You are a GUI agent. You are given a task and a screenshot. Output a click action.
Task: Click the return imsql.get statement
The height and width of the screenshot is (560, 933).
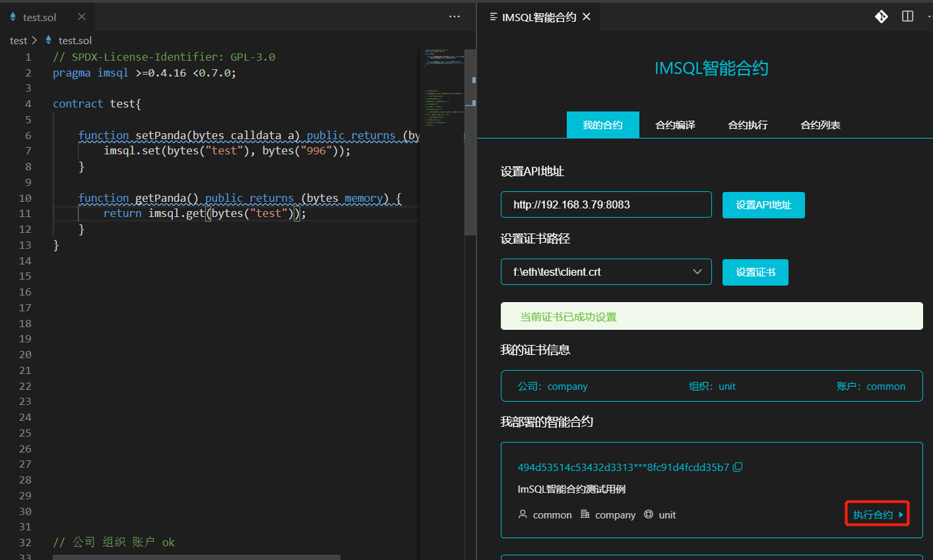205,213
